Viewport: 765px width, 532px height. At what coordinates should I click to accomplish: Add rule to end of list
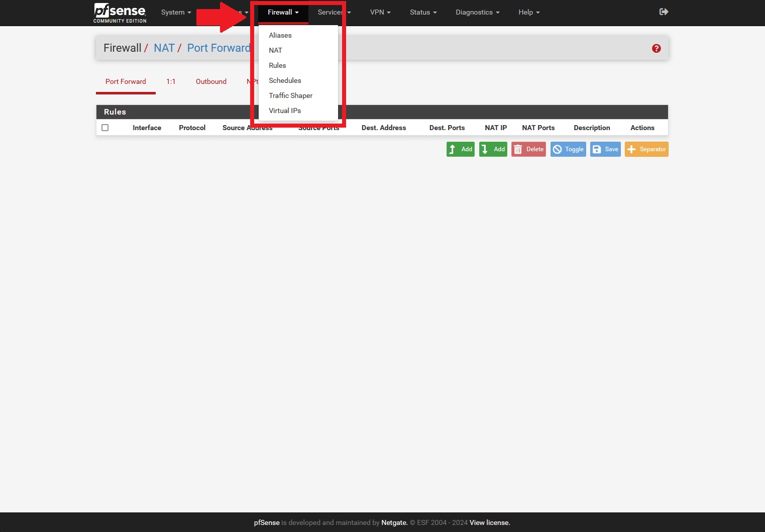tap(493, 149)
